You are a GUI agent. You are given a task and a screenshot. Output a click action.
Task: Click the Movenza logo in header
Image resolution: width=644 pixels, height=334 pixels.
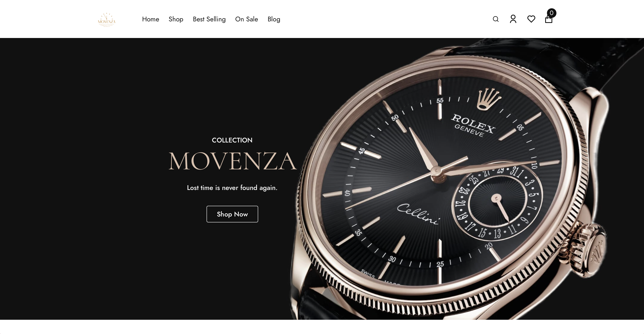point(107,20)
